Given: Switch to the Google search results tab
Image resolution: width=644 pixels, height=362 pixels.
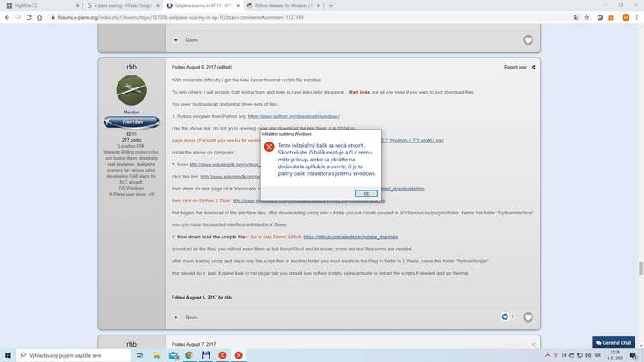Looking at the screenshot, I should [x=123, y=6].
